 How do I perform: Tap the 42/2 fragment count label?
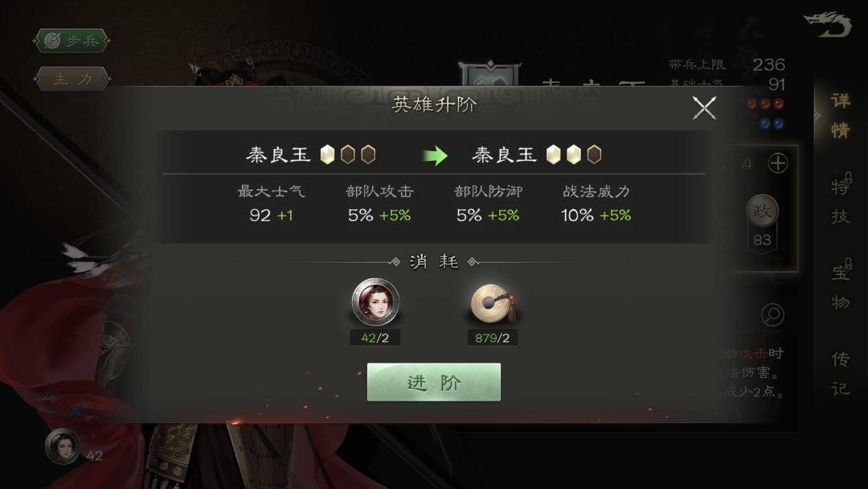coord(375,338)
